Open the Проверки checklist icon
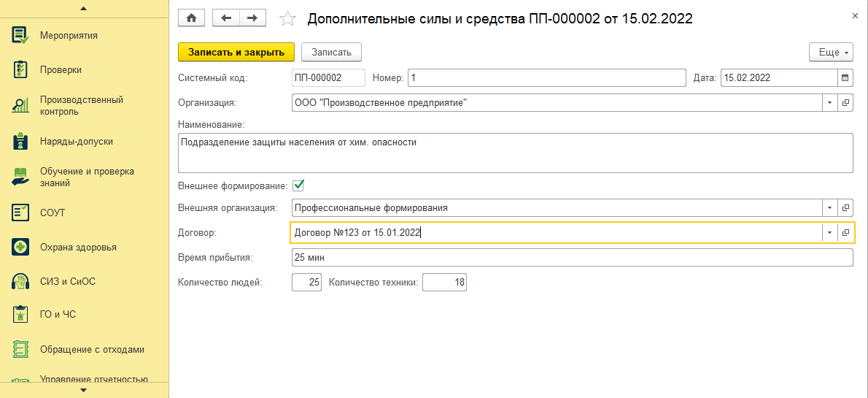The width and height of the screenshot is (868, 398). click(20, 70)
